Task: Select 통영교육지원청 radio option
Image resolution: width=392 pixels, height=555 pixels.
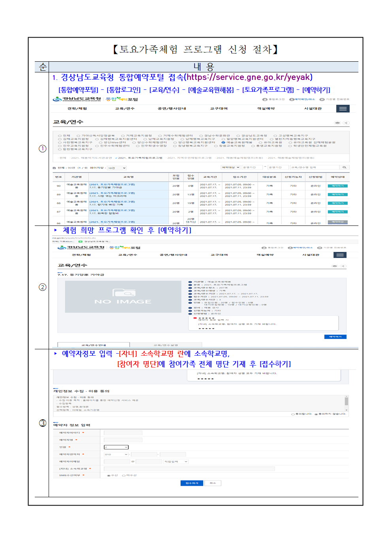Action: click(253, 146)
